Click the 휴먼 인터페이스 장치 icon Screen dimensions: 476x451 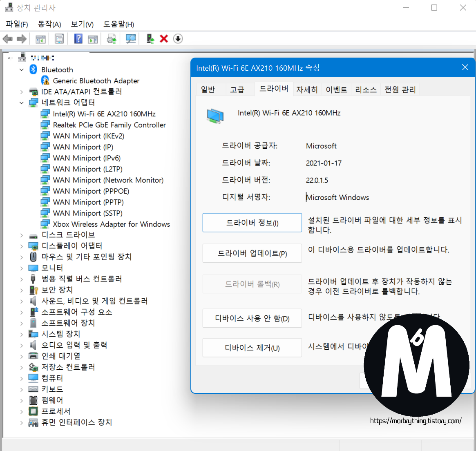tap(33, 422)
